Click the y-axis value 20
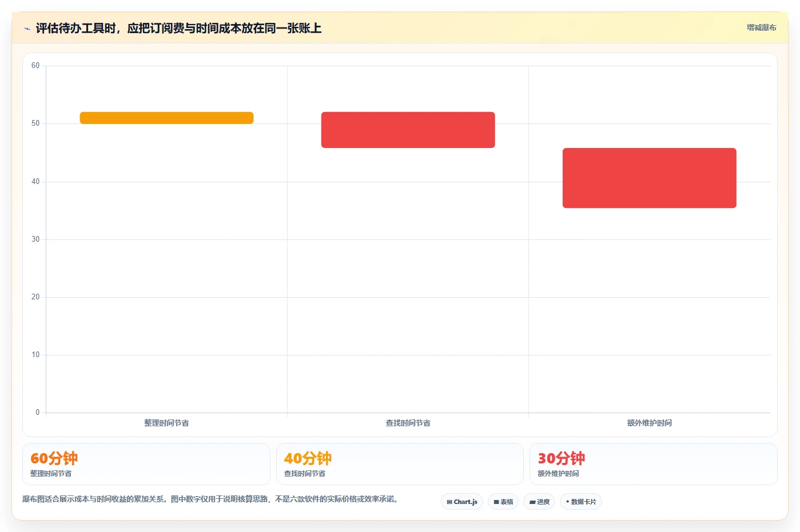This screenshot has height=532, width=800. click(x=35, y=297)
